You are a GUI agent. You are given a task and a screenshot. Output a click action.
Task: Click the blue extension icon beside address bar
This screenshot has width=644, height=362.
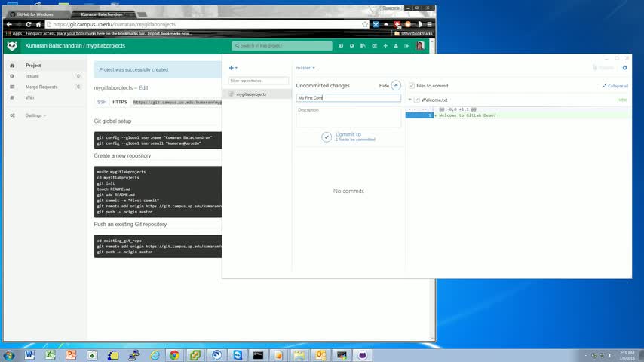376,24
